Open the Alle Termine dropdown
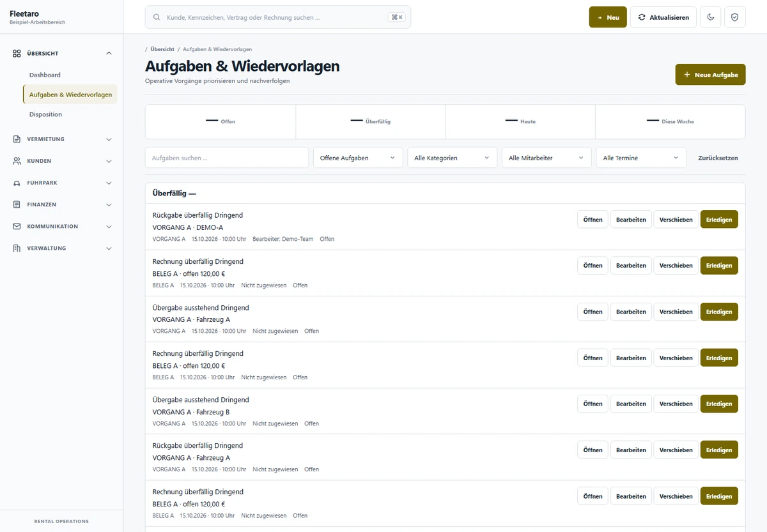This screenshot has height=532, width=767. (641, 158)
